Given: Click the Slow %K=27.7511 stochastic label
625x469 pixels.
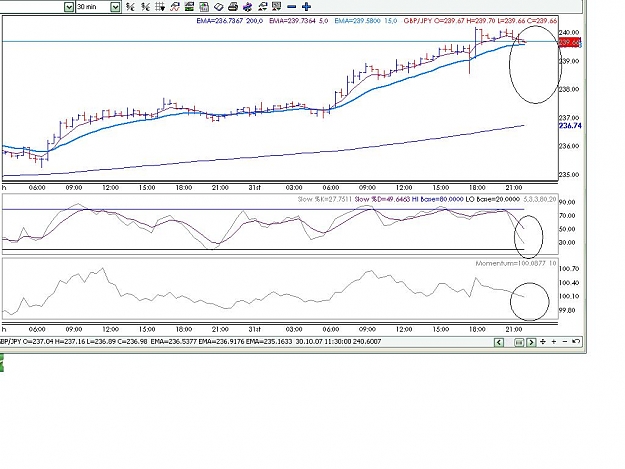Looking at the screenshot, I should click(x=325, y=199).
